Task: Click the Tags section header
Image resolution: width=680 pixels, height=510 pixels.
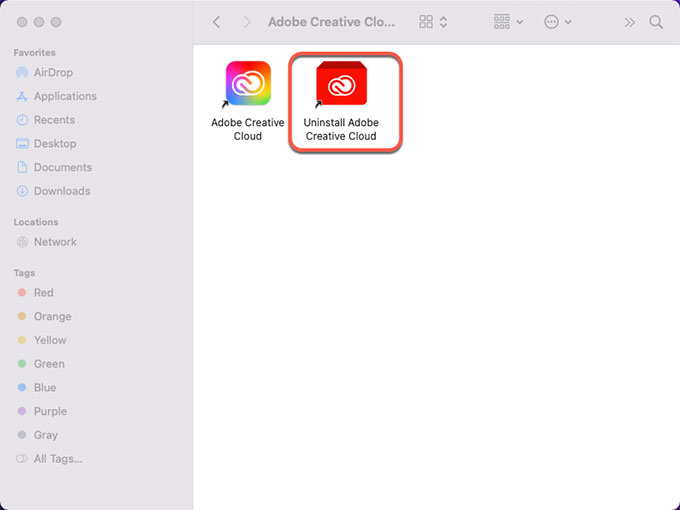Action: (x=24, y=273)
